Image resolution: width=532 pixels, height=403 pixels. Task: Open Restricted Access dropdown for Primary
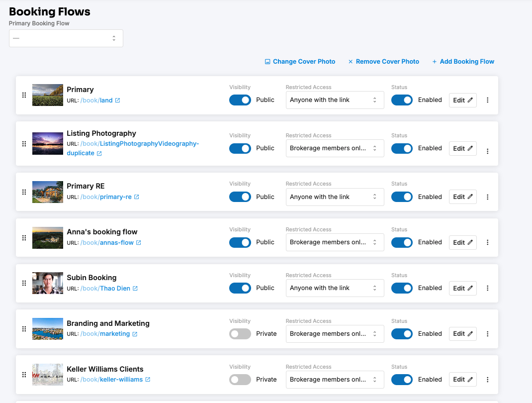coord(335,100)
